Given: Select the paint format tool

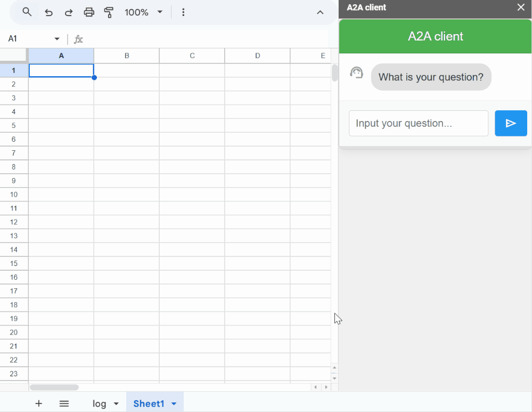Looking at the screenshot, I should pyautogui.click(x=109, y=12).
